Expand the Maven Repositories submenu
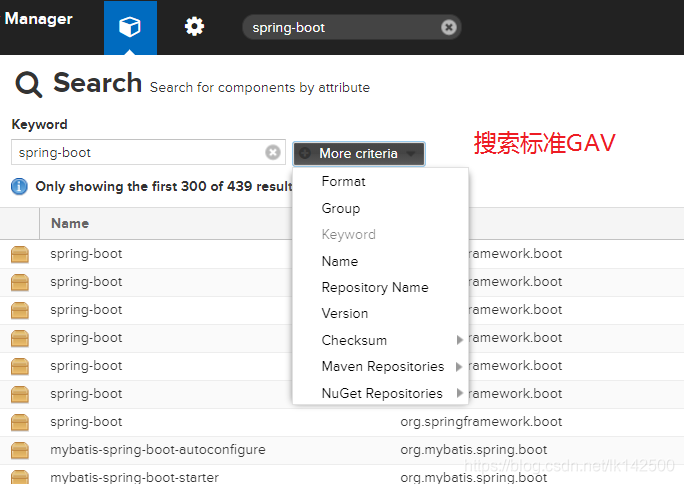Image resolution: width=684 pixels, height=484 pixels. click(380, 367)
